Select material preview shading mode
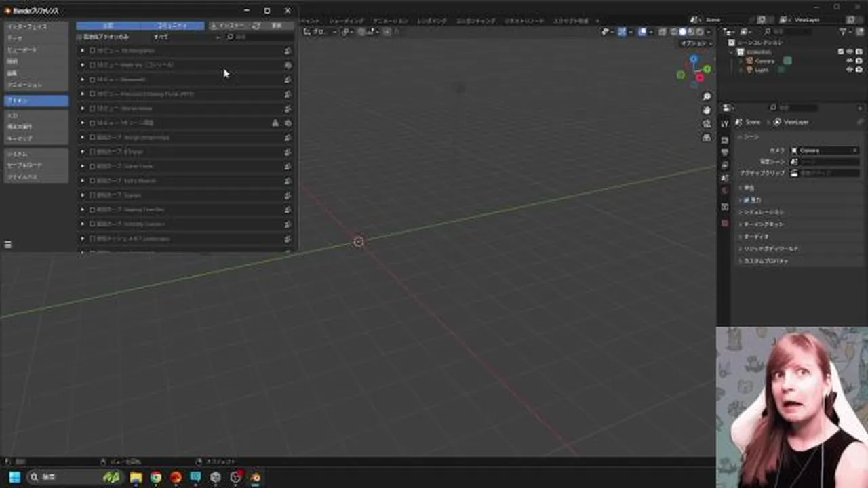The width and height of the screenshot is (868, 488). (691, 31)
